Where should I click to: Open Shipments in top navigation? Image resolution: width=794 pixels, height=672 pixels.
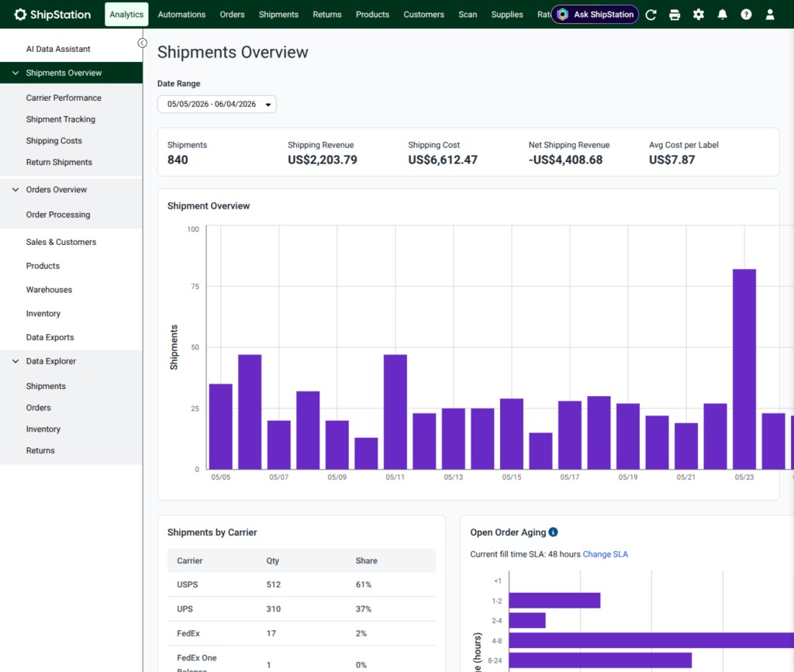point(278,14)
